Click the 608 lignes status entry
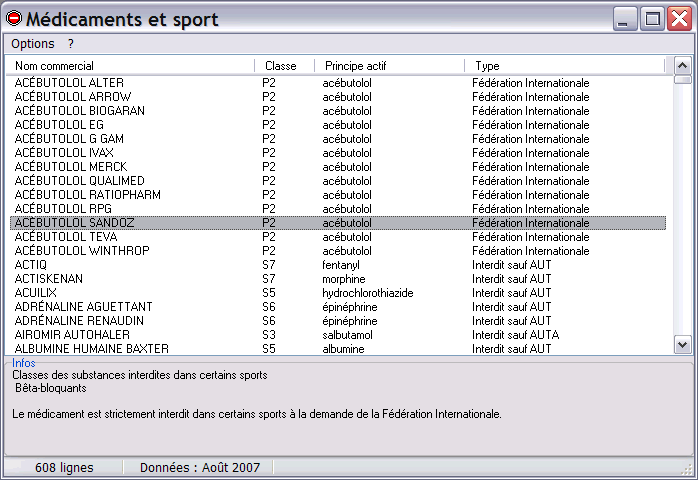This screenshot has width=698, height=480. click(64, 468)
